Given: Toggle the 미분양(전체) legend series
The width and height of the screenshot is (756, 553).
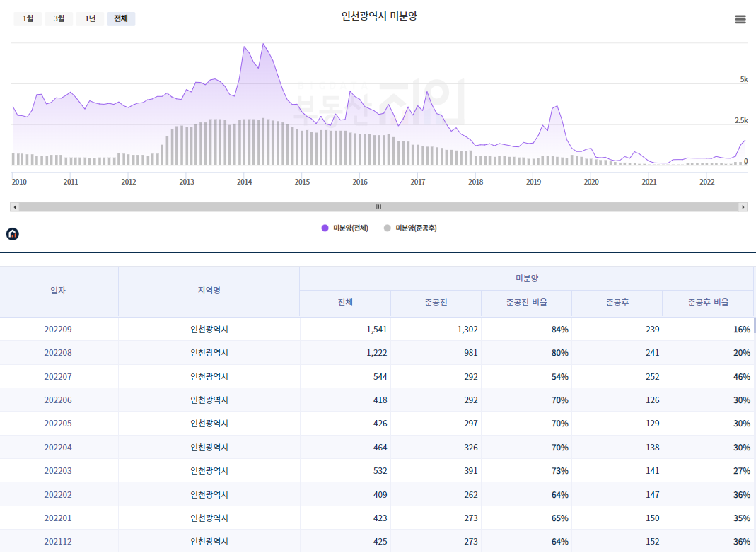Looking at the screenshot, I should [x=344, y=228].
